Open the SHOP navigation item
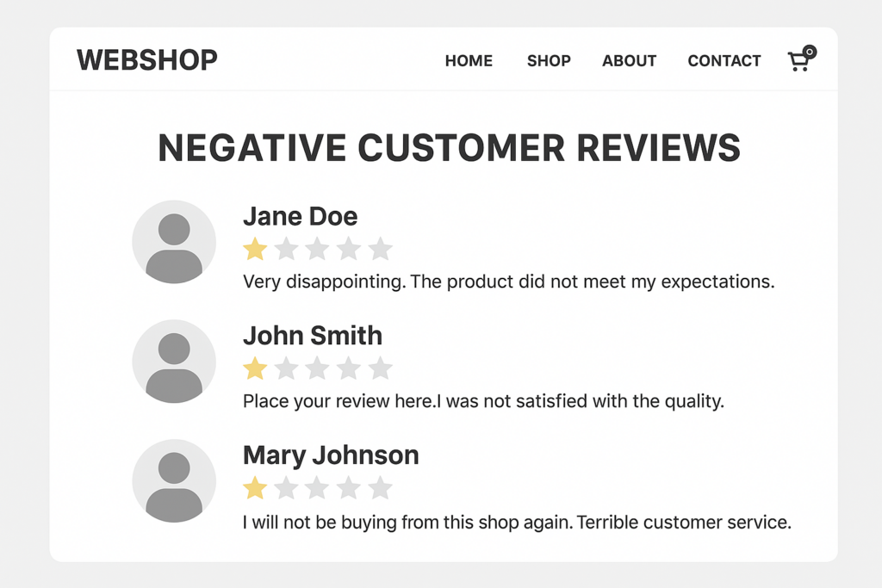This screenshot has height=588, width=882. coord(549,61)
